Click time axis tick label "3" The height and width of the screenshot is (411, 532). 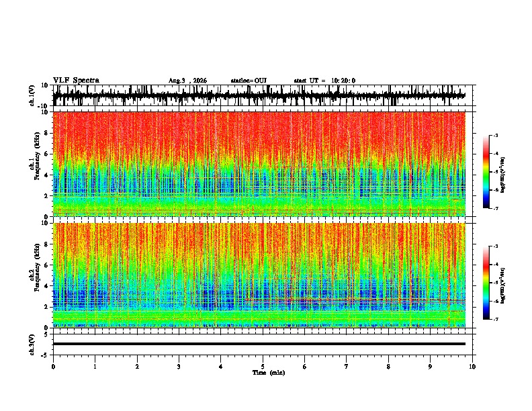click(179, 367)
